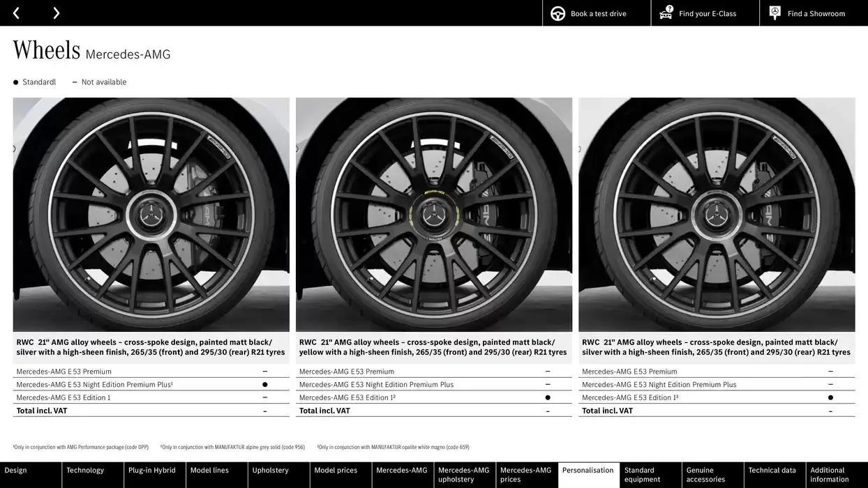Open the Technical data tab

click(x=775, y=475)
